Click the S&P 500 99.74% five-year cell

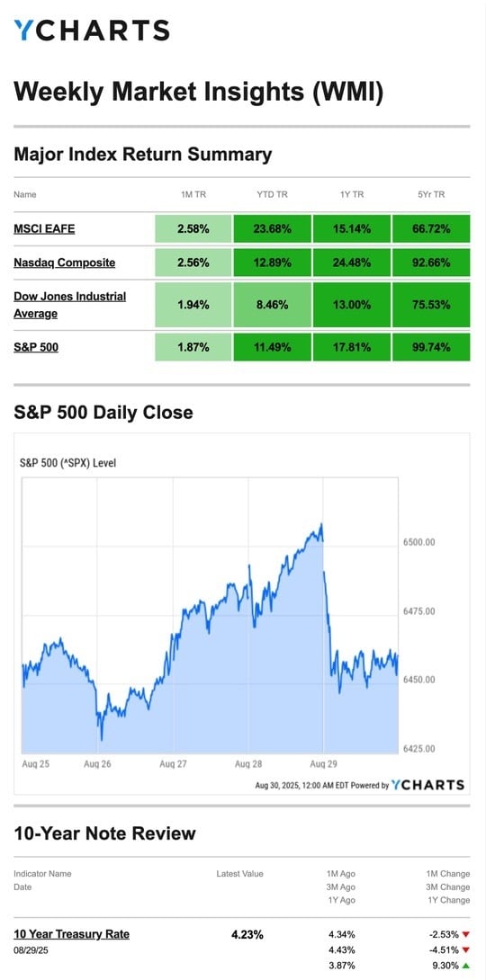coord(431,347)
